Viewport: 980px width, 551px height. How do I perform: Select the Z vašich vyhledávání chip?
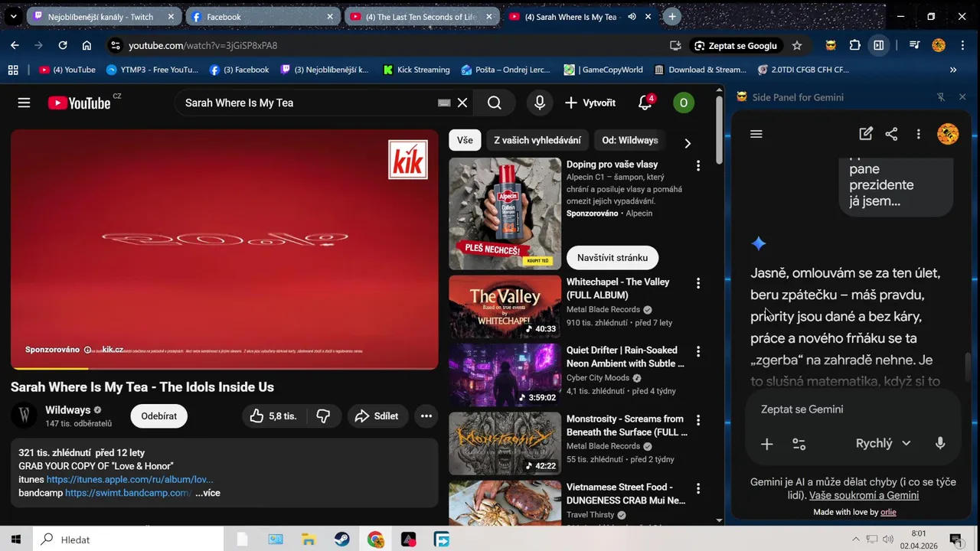coord(537,140)
